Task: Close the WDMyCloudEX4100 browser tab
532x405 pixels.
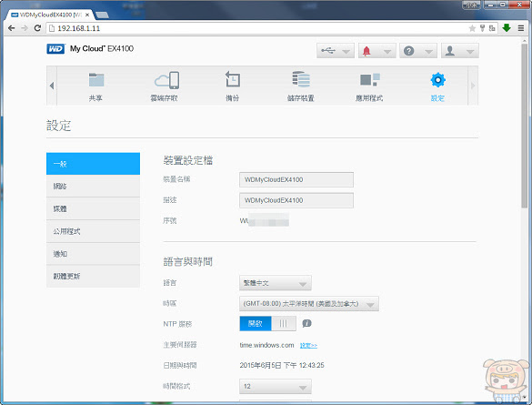Action: (87, 15)
